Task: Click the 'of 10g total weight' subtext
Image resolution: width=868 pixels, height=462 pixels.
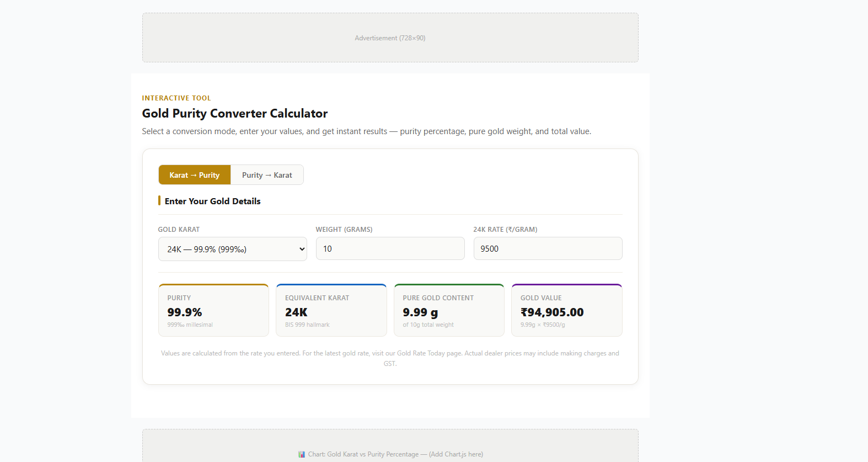Action: click(428, 325)
